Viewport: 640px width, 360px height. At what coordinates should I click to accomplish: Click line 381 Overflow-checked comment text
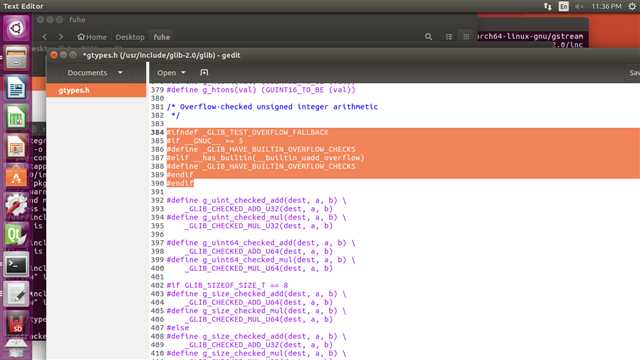coord(272,107)
